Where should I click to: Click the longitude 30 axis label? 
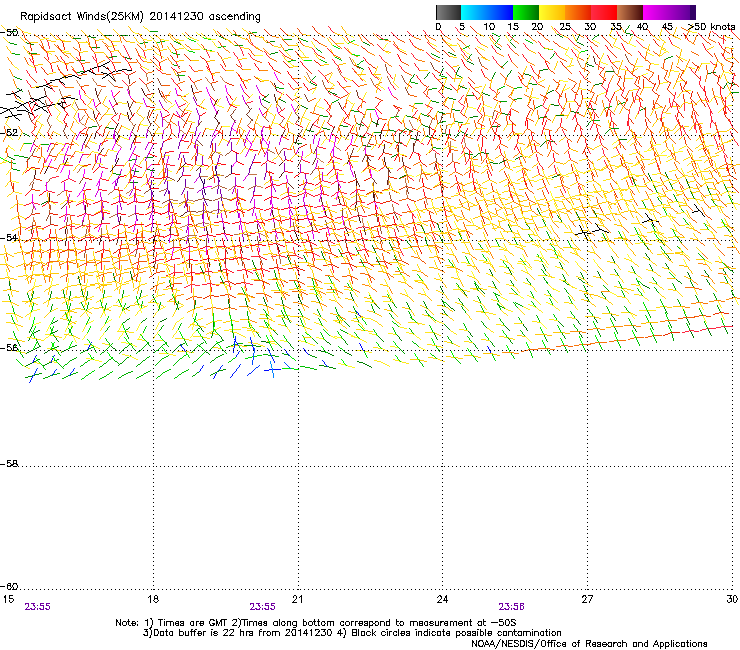(732, 599)
